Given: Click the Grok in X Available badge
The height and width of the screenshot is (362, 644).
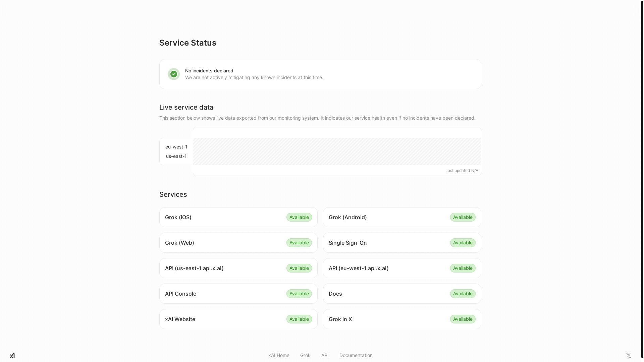Looking at the screenshot, I should 463,319.
